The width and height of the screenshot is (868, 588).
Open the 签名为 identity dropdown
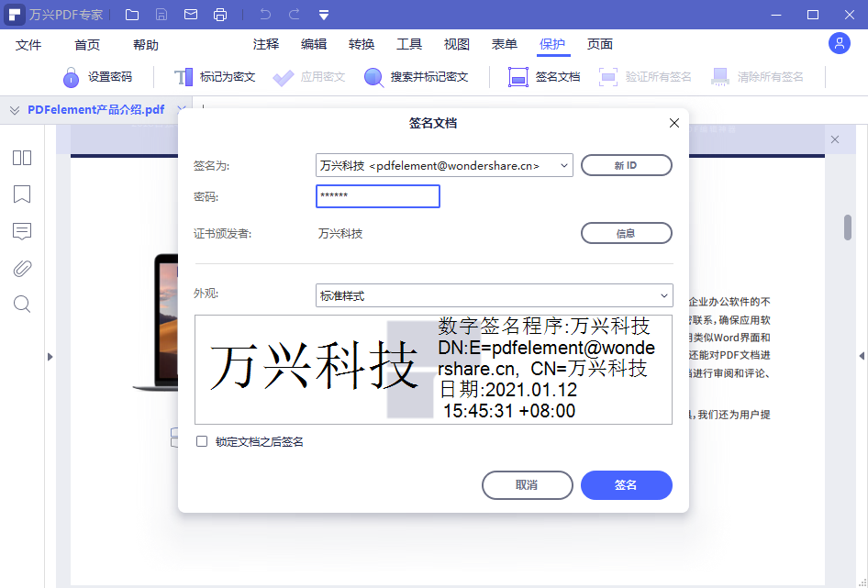click(x=564, y=165)
